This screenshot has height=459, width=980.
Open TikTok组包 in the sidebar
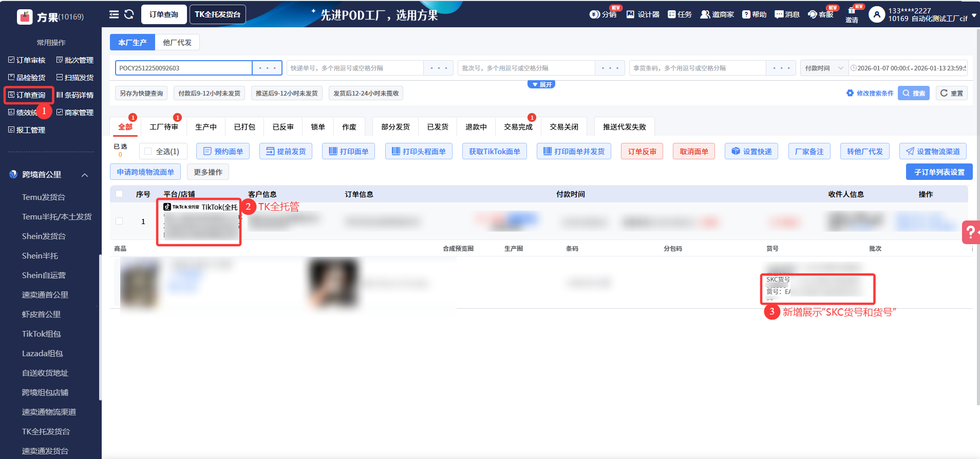pos(42,334)
